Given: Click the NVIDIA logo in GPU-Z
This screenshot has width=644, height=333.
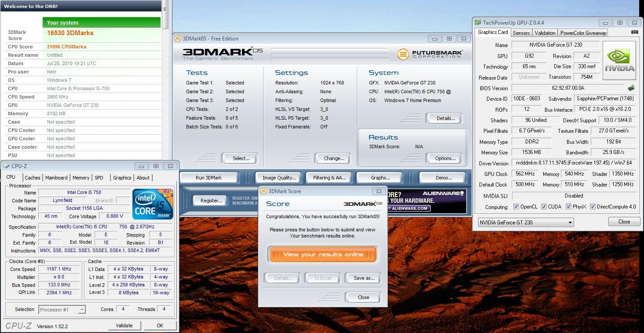Looking at the screenshot, I should point(619,60).
